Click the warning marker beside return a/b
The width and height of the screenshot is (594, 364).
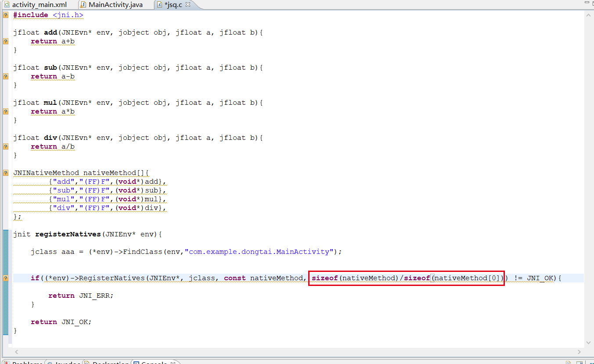coord(6,146)
